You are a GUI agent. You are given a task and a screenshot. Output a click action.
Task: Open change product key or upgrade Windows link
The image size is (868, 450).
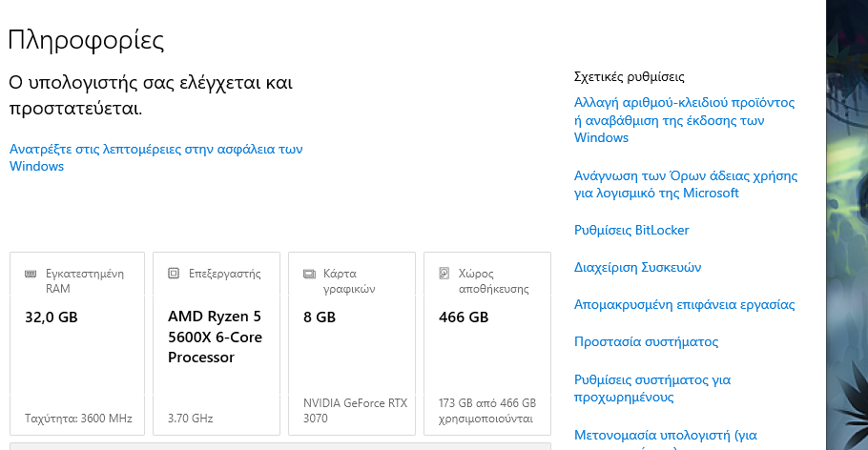point(684,120)
